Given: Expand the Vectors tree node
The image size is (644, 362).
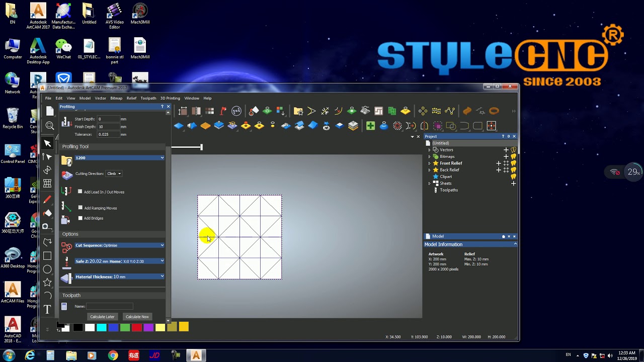Looking at the screenshot, I should pyautogui.click(x=429, y=150).
